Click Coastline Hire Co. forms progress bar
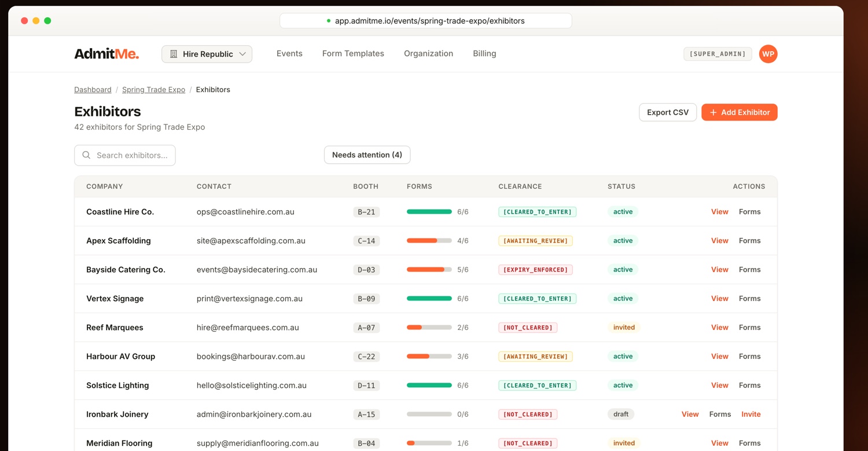This screenshot has height=451, width=868. pos(429,212)
